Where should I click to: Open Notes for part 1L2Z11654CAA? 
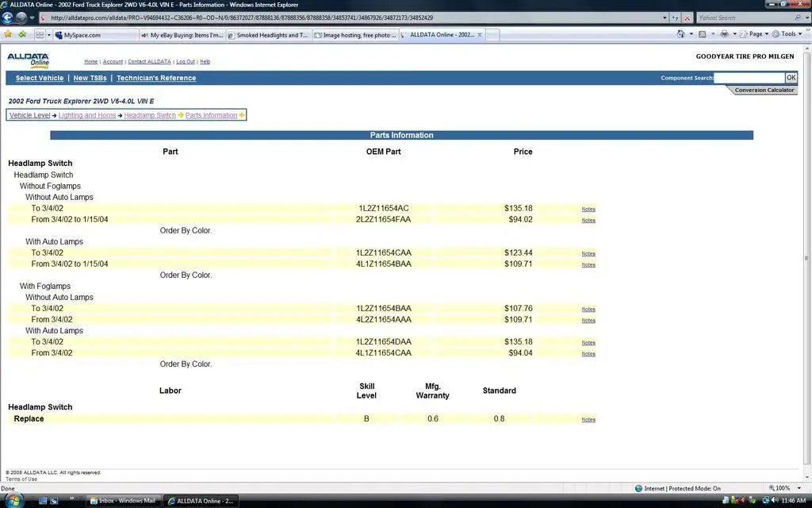[x=588, y=253]
